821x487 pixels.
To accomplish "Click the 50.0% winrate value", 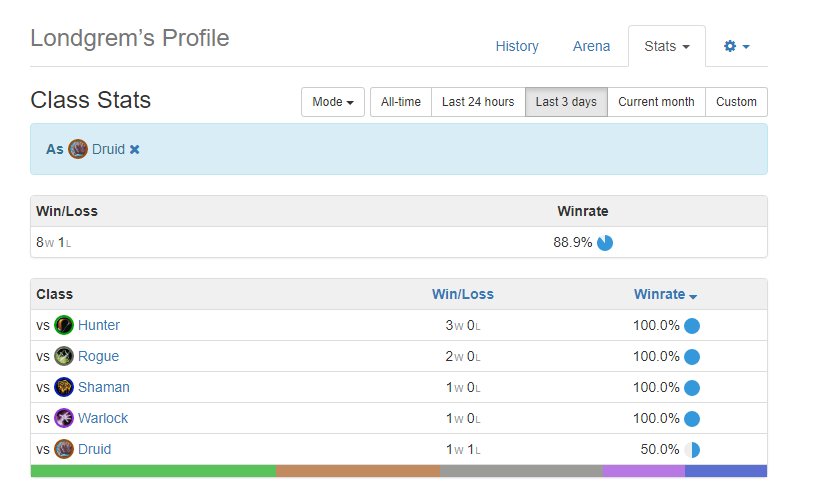I will [x=660, y=449].
